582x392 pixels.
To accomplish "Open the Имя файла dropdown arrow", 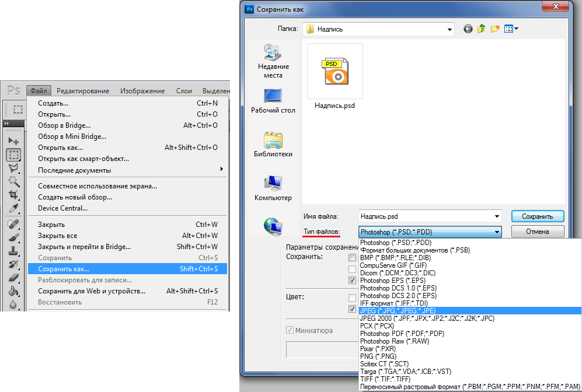I will [x=497, y=216].
